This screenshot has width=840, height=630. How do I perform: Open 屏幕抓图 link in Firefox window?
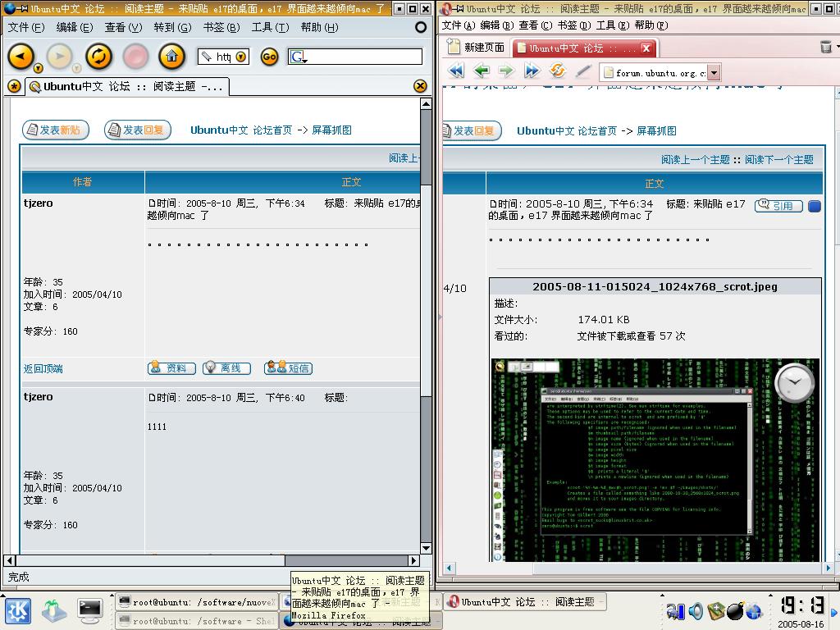(x=331, y=130)
